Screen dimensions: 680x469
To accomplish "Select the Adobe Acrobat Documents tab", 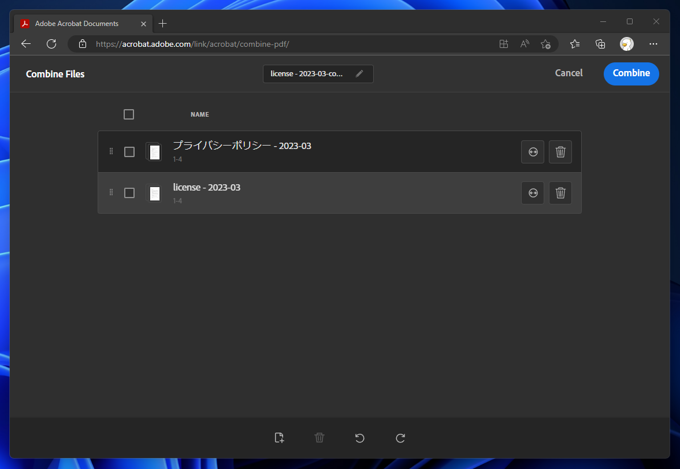I will 83,23.
